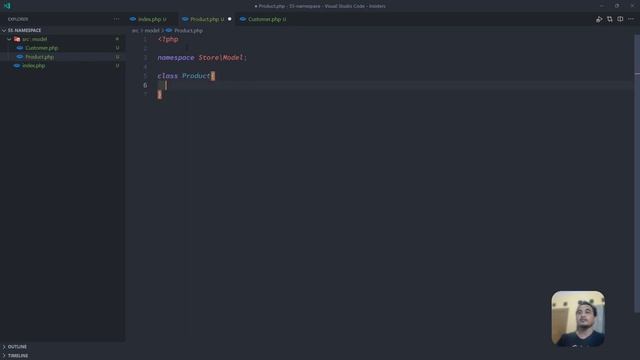Click the Run Code play icon in the editor toolbar
The width and height of the screenshot is (640, 360).
click(599, 19)
